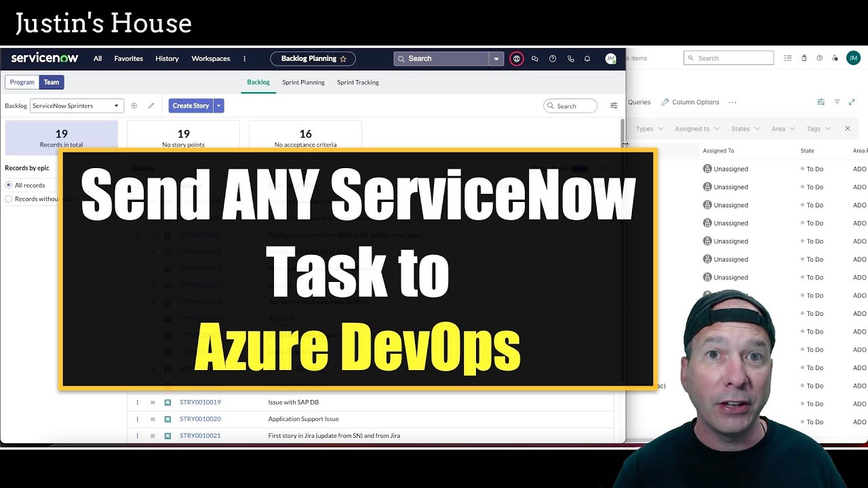Switch to the Team toggle

[x=52, y=83]
